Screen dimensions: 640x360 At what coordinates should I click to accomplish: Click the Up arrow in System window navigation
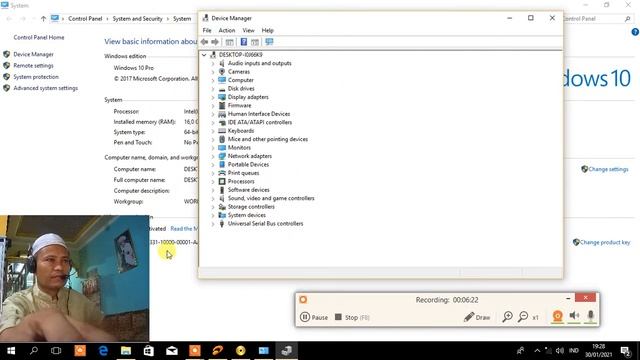click(x=43, y=19)
